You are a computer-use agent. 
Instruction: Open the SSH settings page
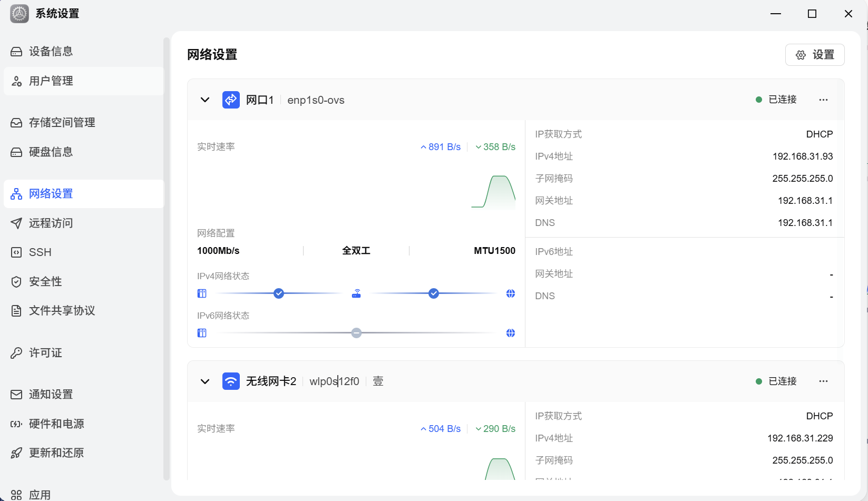coord(40,252)
